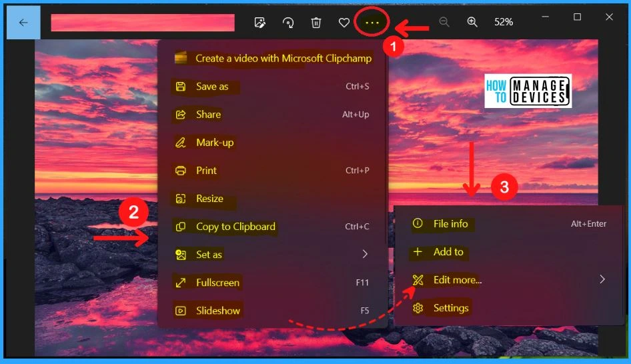Choose Share in the menu
631x364 pixels.
[x=273, y=115]
